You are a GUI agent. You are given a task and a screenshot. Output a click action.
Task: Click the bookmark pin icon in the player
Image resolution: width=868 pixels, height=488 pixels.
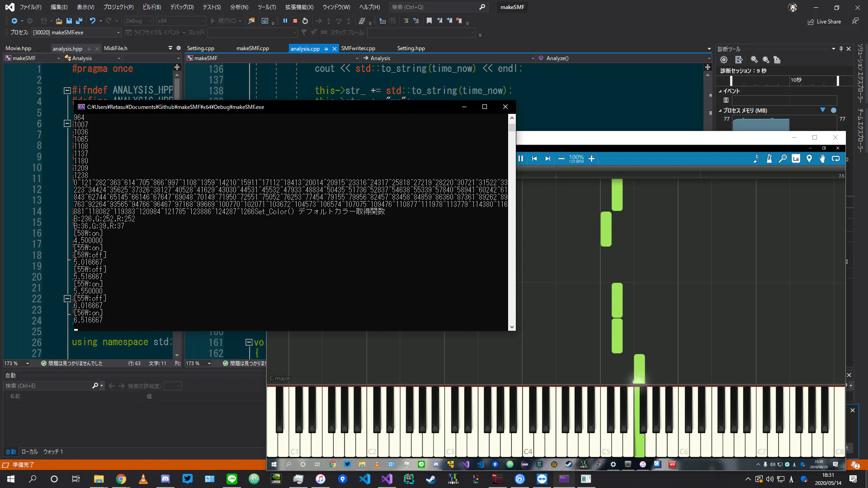point(809,159)
